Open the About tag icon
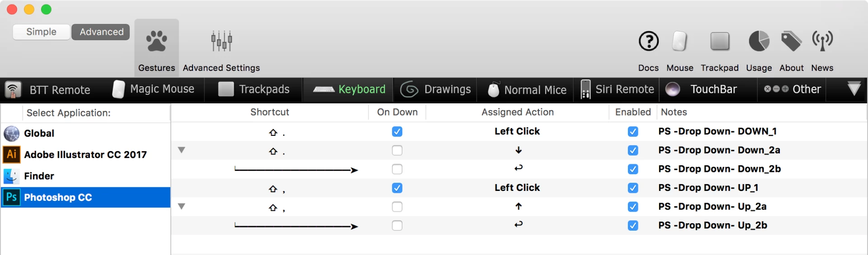 click(792, 42)
